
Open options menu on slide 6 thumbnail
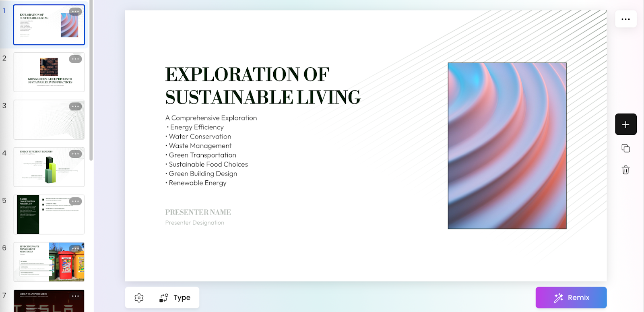tap(75, 249)
